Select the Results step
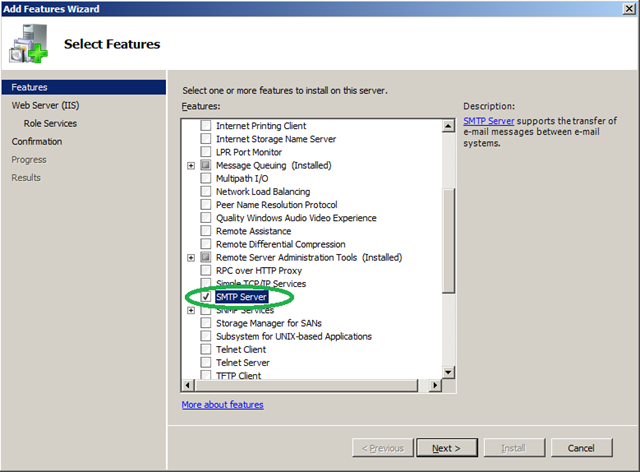 pyautogui.click(x=26, y=178)
